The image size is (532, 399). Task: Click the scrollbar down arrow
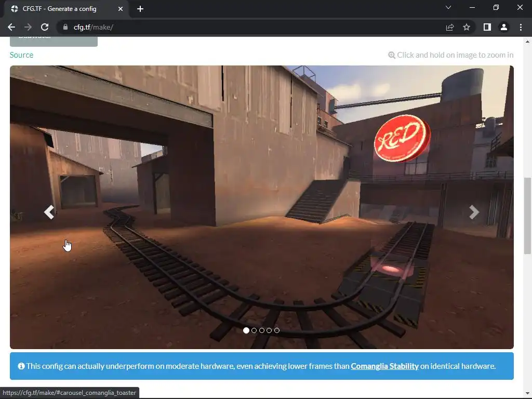coord(527,394)
